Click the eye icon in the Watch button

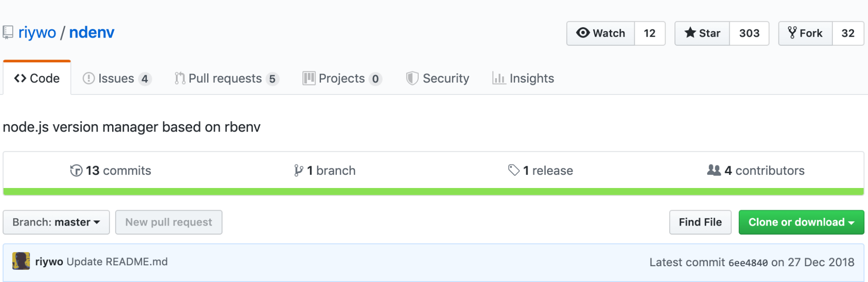click(x=585, y=33)
